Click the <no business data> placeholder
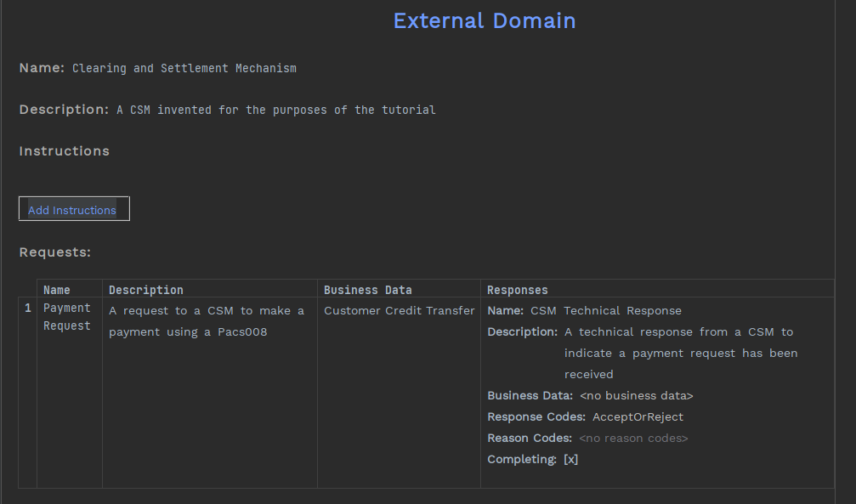Image resolution: width=856 pixels, height=504 pixels. pyautogui.click(x=636, y=396)
